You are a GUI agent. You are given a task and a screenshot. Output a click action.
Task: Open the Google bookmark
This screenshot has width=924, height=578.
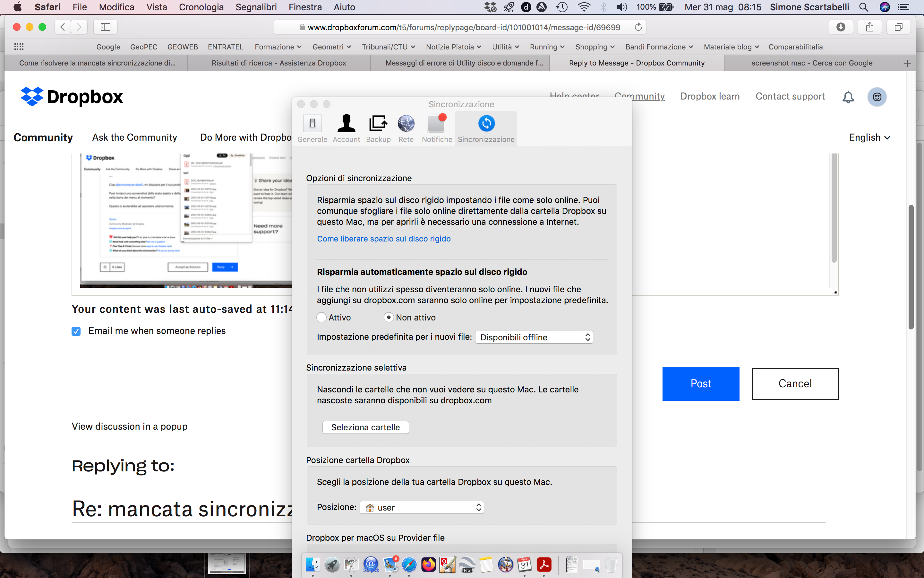[108, 47]
